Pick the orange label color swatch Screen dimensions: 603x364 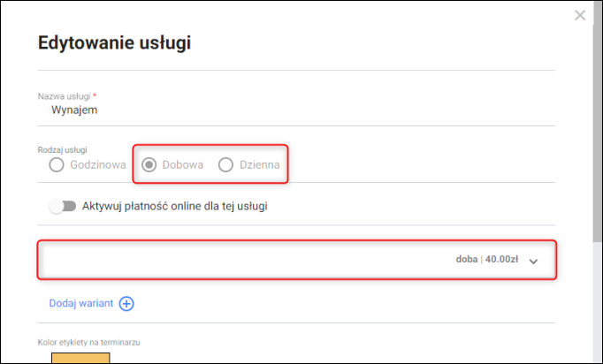[x=80, y=358]
